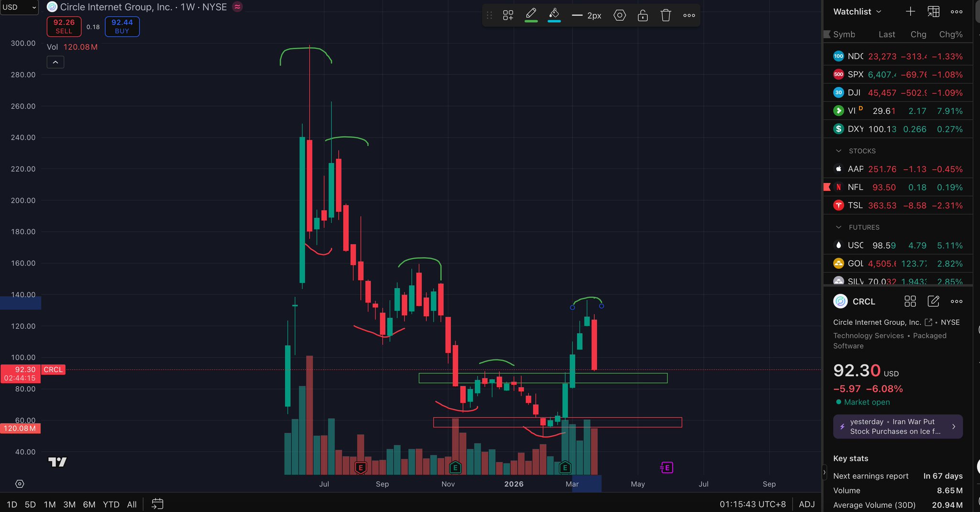Image resolution: width=980 pixels, height=512 pixels.
Task: Click the Vol 120.08M indicator label
Action: (x=72, y=47)
